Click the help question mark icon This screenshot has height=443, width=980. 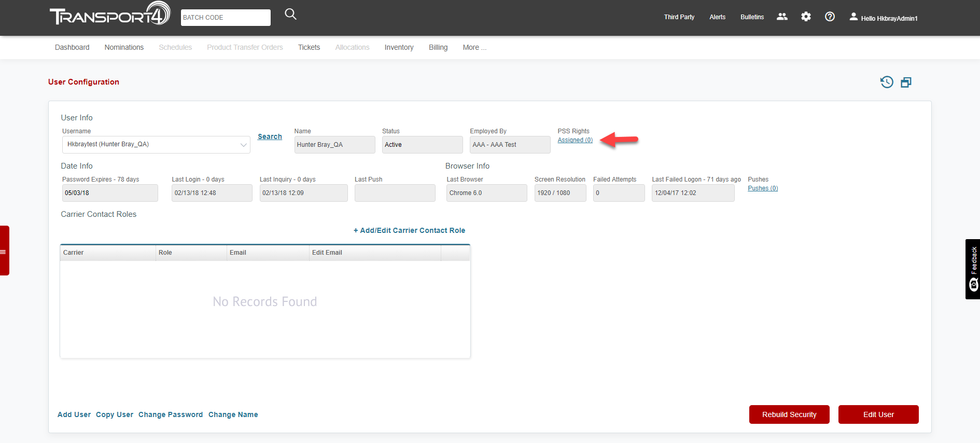tap(830, 17)
